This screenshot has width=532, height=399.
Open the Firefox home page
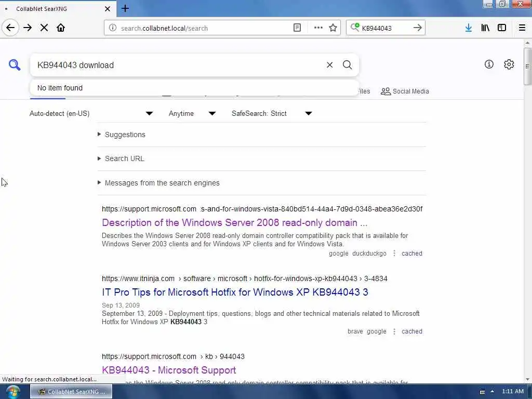coord(61,28)
